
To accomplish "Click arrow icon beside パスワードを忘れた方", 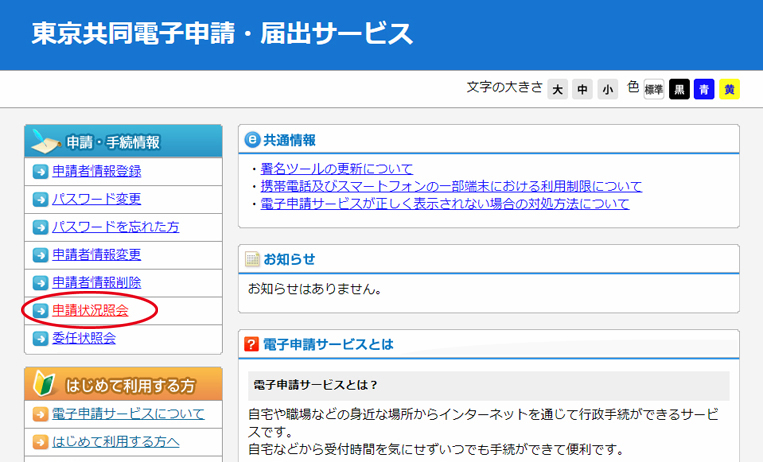I will pyautogui.click(x=40, y=227).
